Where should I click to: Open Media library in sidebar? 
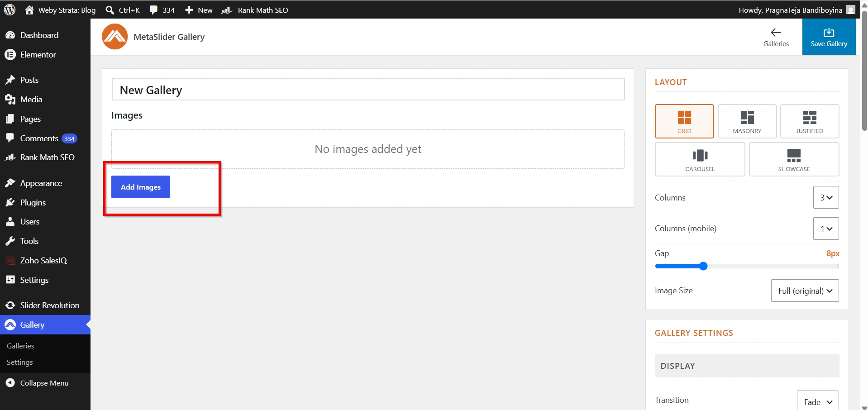45,99
